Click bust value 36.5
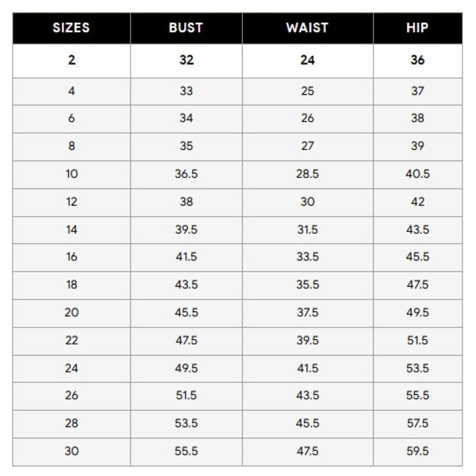Viewport: 476px width, 476px height. click(x=186, y=174)
